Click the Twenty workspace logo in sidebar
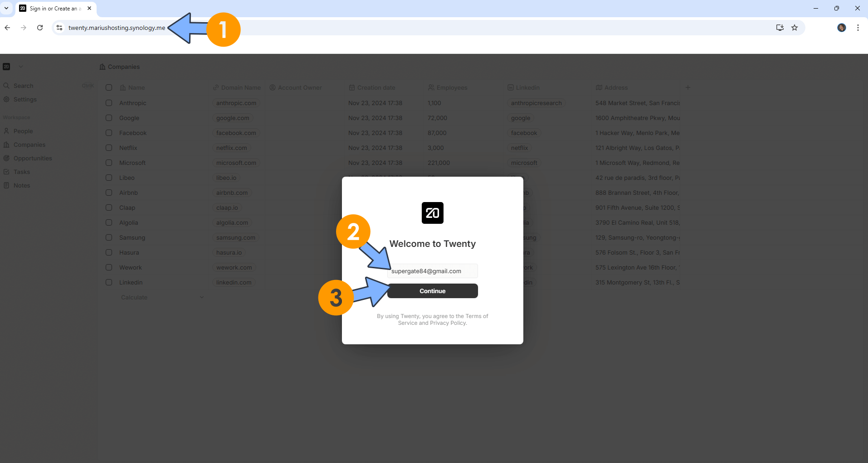Viewport: 868px width, 463px height. click(x=6, y=67)
